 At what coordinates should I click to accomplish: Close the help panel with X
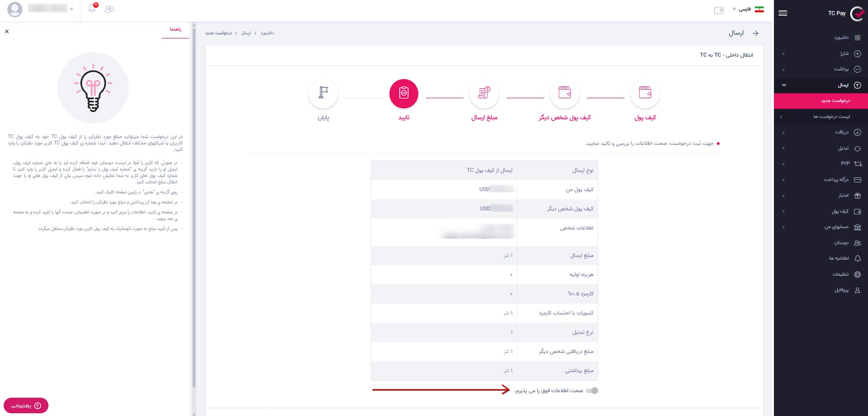click(7, 32)
